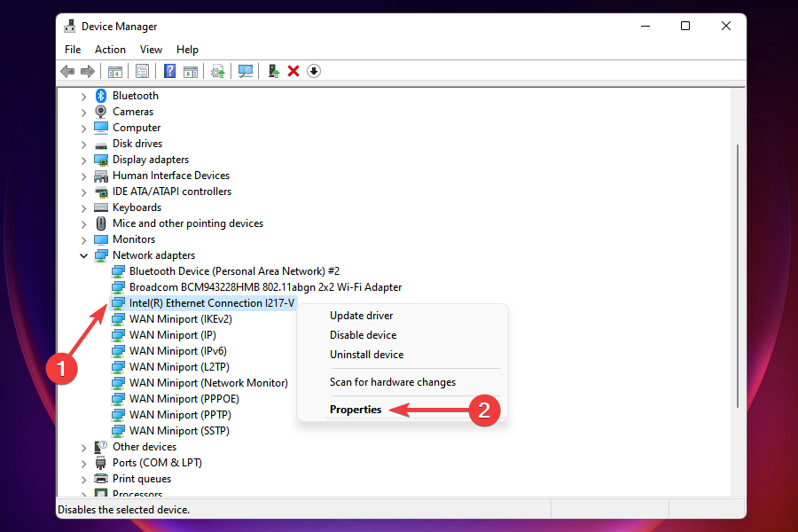This screenshot has height=532, width=798.
Task: Click the IDE ATA/ATAPI controllers icon
Action: pos(101,192)
